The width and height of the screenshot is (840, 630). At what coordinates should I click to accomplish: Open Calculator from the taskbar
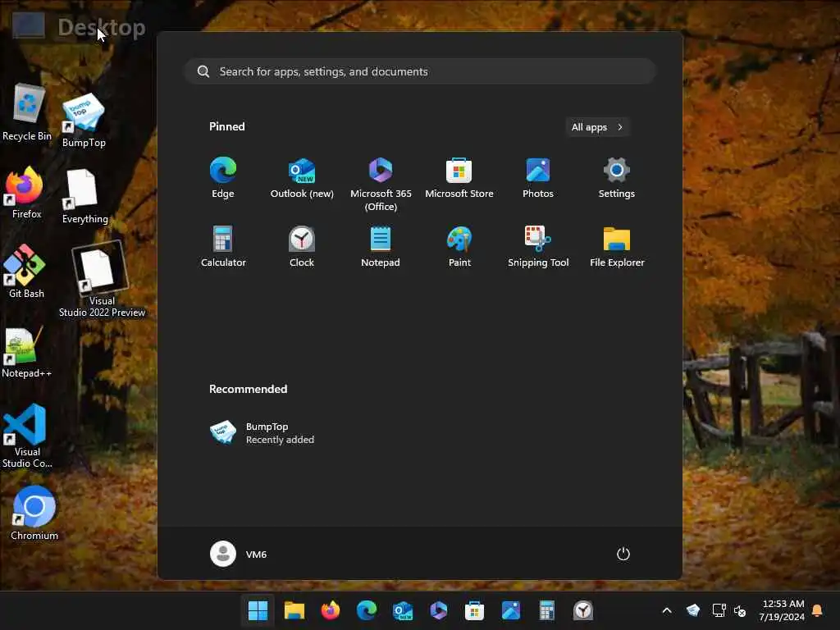(x=546, y=610)
